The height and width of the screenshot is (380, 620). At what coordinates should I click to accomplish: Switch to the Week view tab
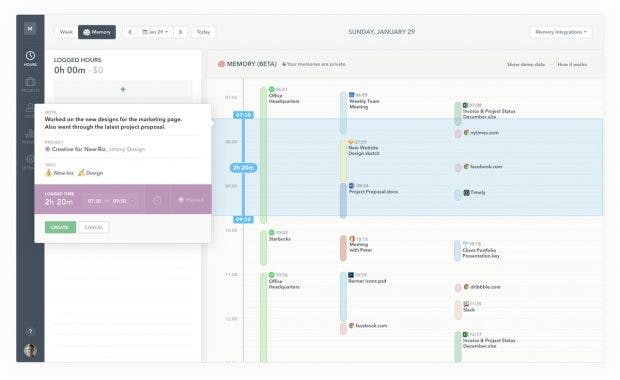(66, 32)
